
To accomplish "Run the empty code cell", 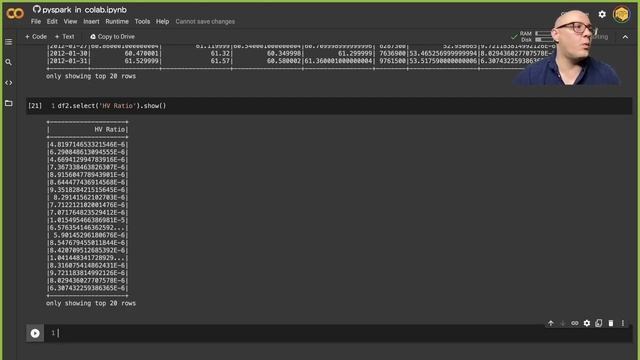I will click(x=35, y=333).
